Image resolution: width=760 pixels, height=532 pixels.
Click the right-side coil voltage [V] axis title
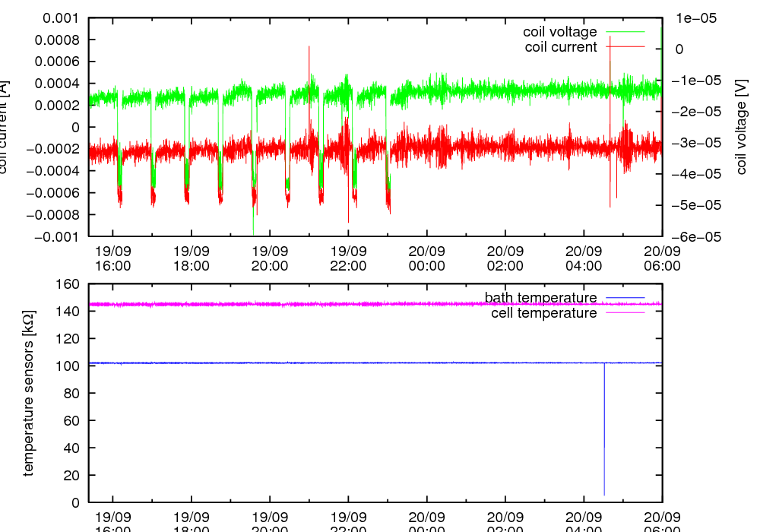coord(742,127)
